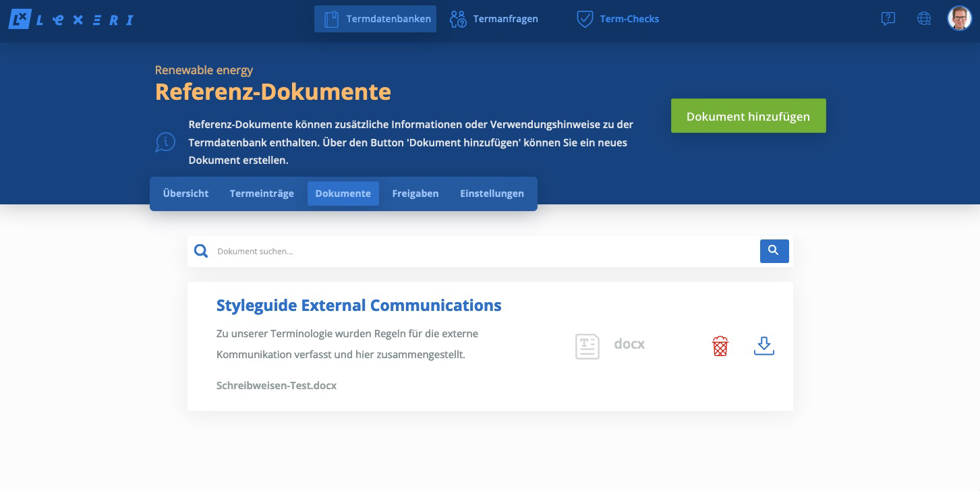Click Dokument hinzufügen button
The image size is (980, 491).
point(748,116)
